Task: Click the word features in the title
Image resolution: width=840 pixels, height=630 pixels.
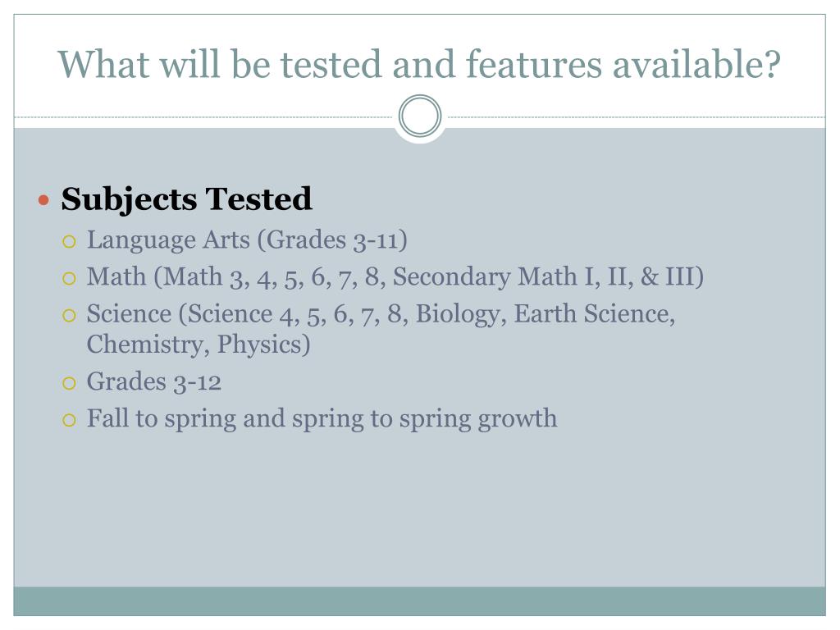Action: click(x=534, y=64)
